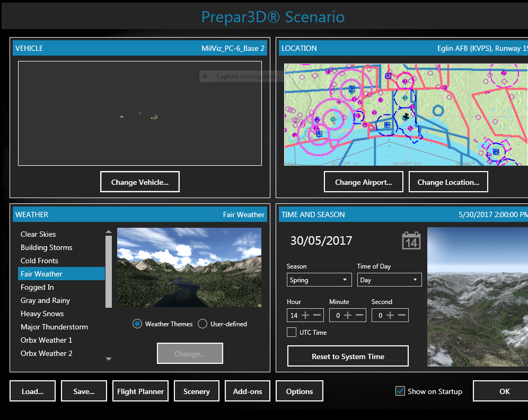Open the Change Airport dialog
Screen dimensions: 528x420
click(363, 182)
